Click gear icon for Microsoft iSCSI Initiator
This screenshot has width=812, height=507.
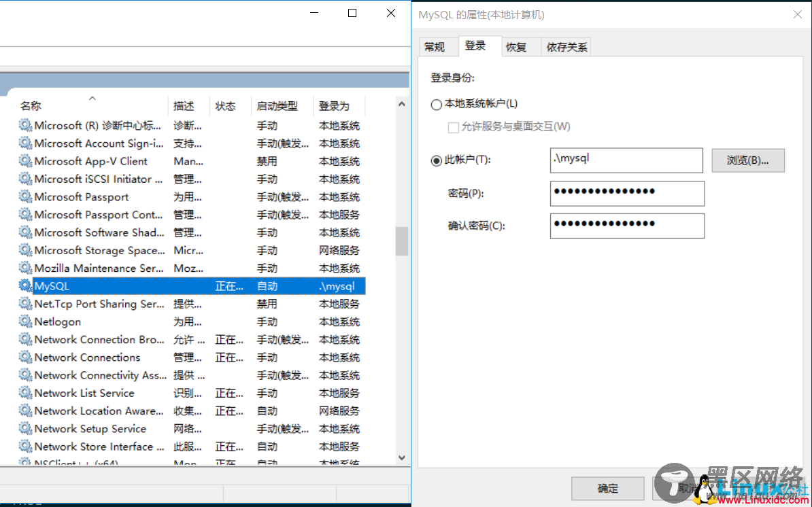pos(25,179)
